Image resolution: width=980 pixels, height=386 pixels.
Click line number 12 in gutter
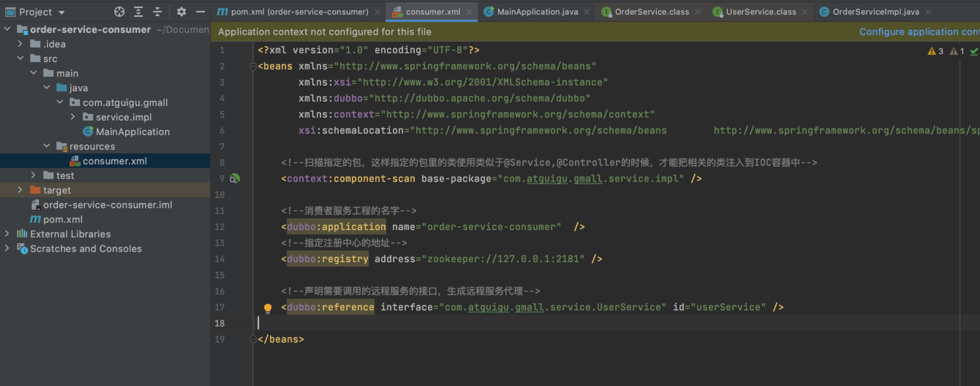(220, 227)
